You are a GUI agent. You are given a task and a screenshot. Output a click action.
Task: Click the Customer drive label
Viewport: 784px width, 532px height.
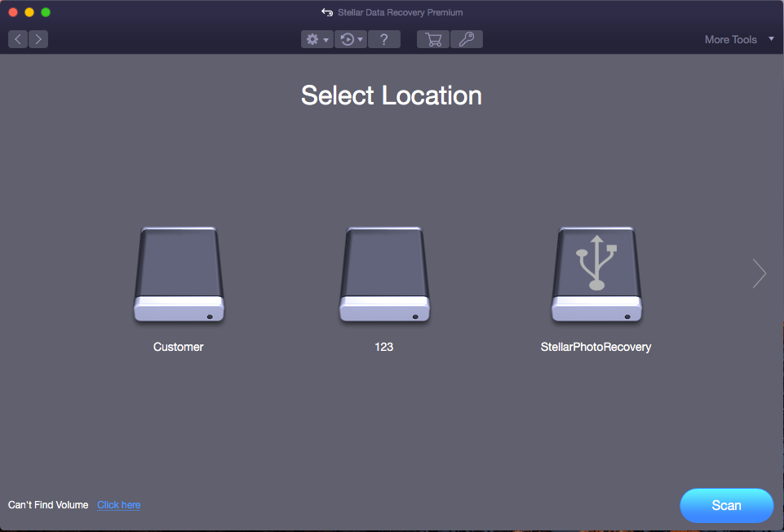[179, 347]
